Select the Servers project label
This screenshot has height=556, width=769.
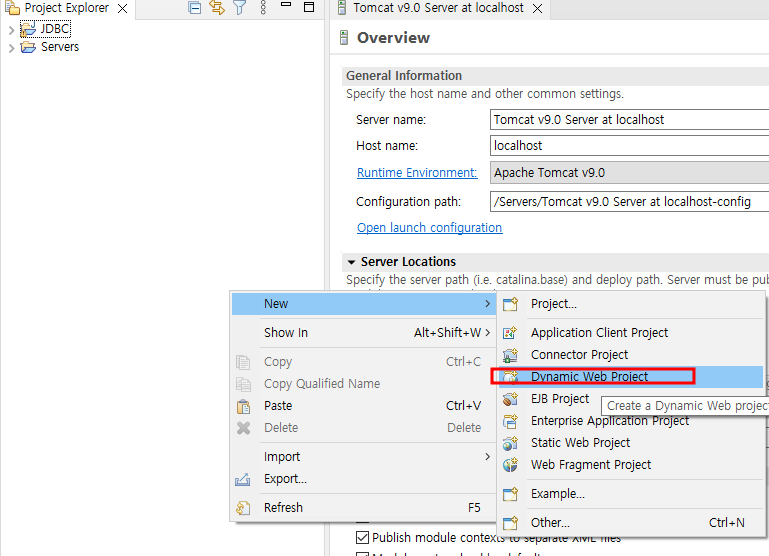[60, 47]
